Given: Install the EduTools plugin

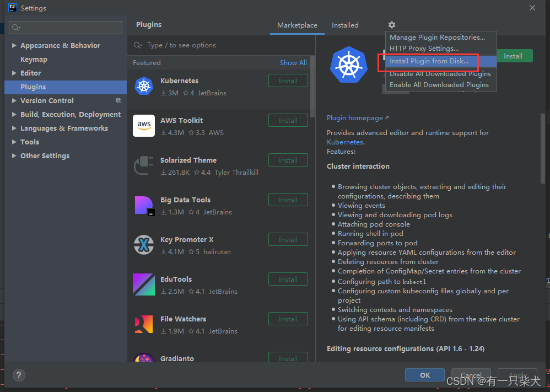Looking at the screenshot, I should coord(288,279).
